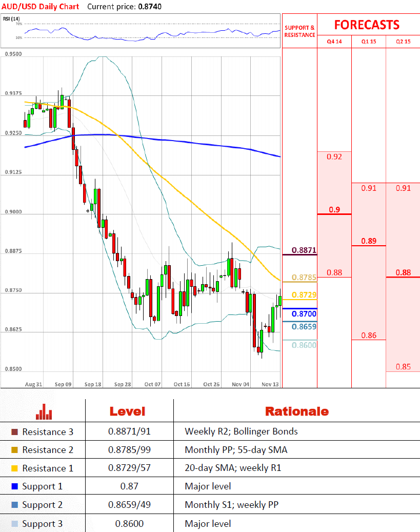Click the Oct 07 date axis label

(152, 384)
